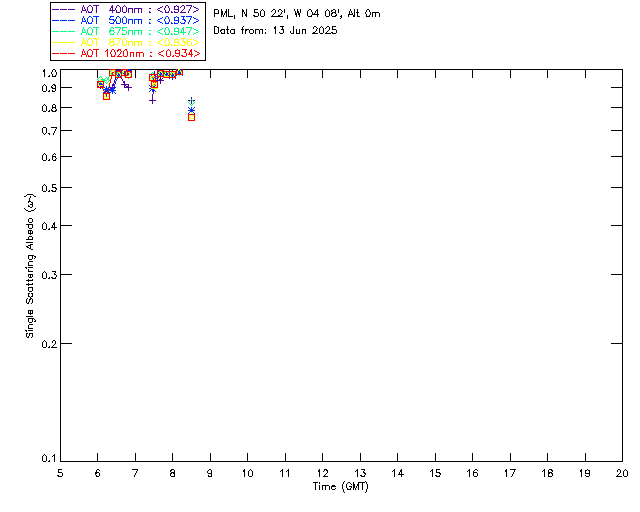Click the 0.5 y-axis tick label
Viewport: 640px width, 512px height.
[x=49, y=188]
